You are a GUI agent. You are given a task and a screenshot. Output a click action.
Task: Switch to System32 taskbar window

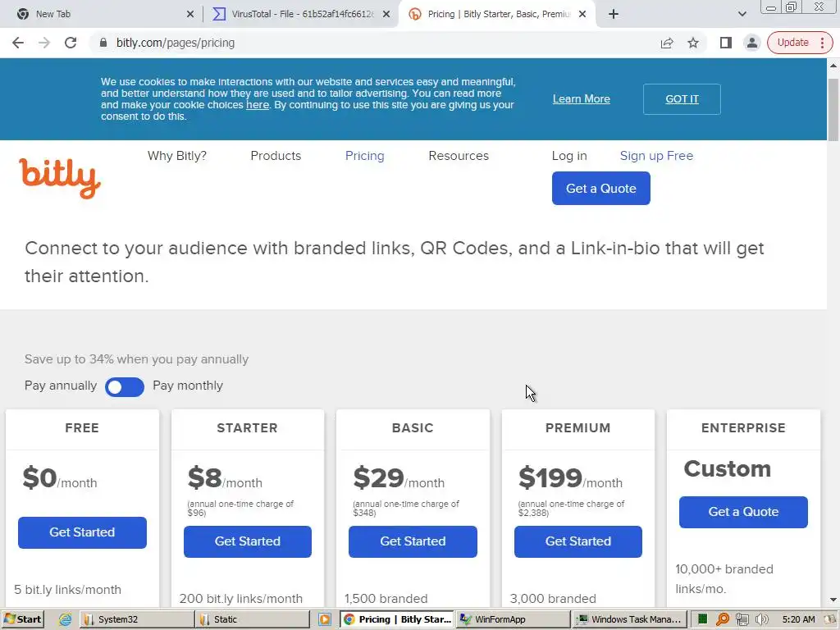click(x=137, y=619)
